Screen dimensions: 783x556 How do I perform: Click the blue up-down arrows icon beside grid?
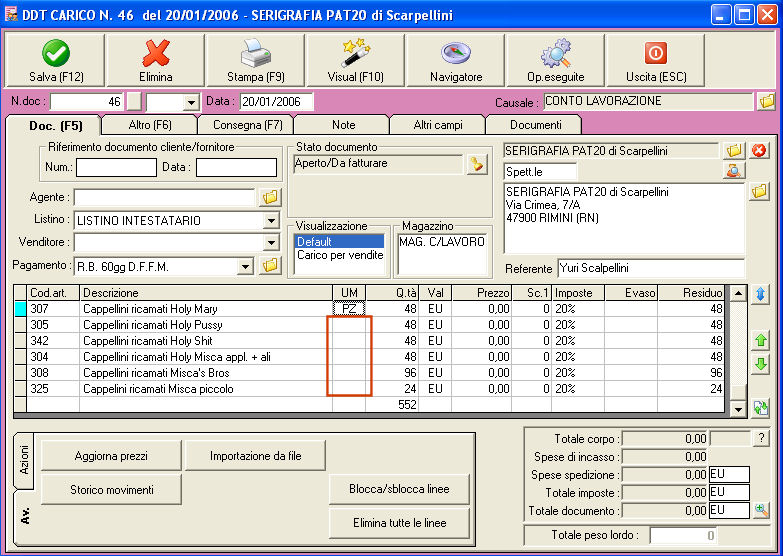(761, 294)
